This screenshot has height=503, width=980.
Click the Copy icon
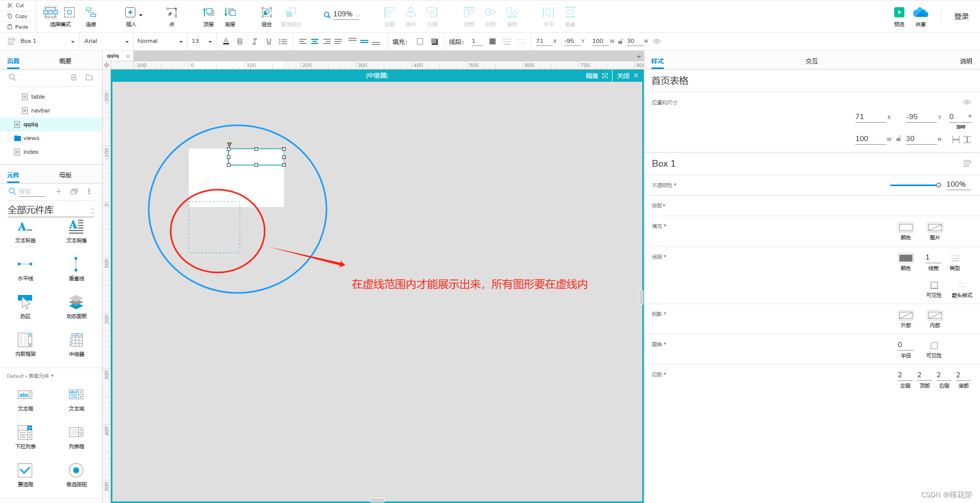[x=10, y=16]
